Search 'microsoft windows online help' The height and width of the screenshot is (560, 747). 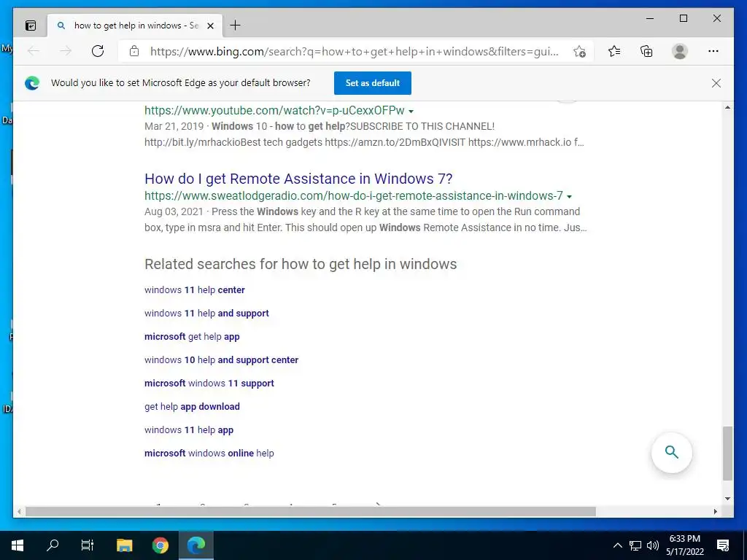click(209, 453)
